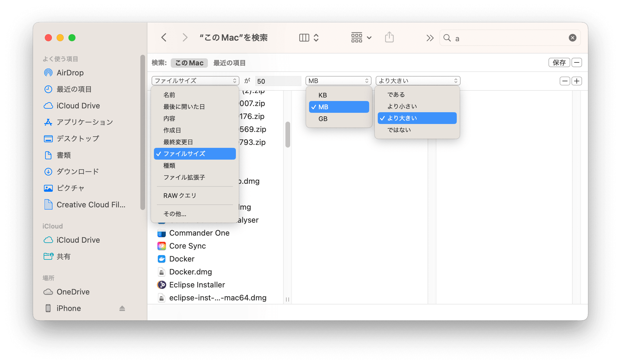
Task: Select the Commander One app result
Action: (199, 233)
